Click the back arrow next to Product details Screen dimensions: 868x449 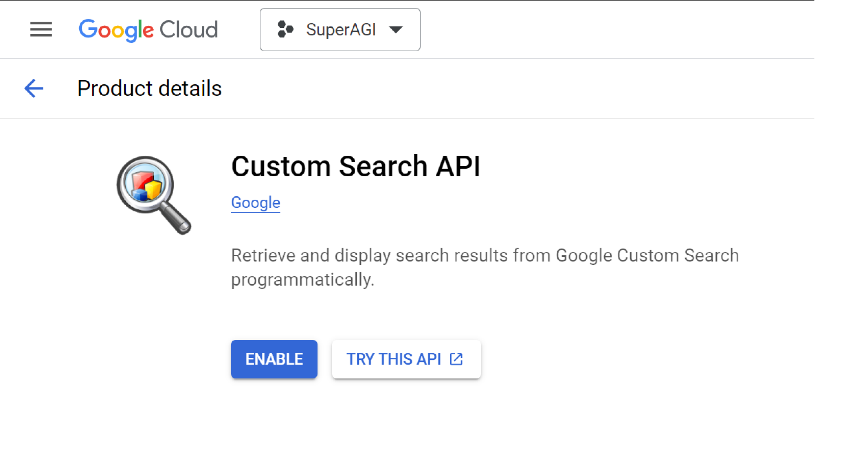[x=33, y=88]
